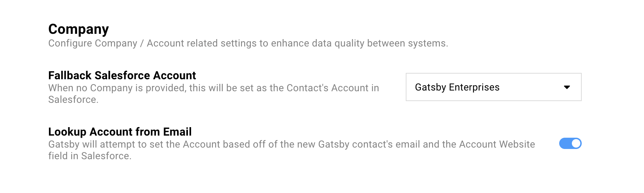
Task: Click the word 'Salesforce.' under the Fallback description
Action: pos(73,100)
